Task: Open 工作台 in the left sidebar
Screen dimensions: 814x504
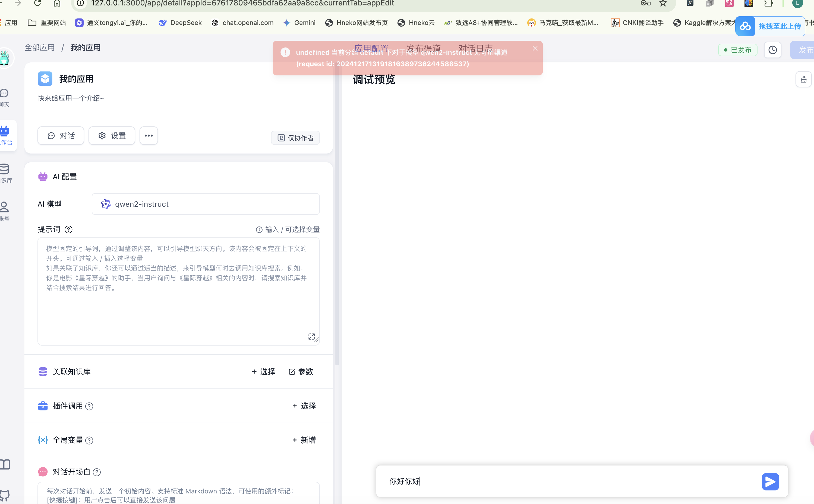Action: pos(6,135)
